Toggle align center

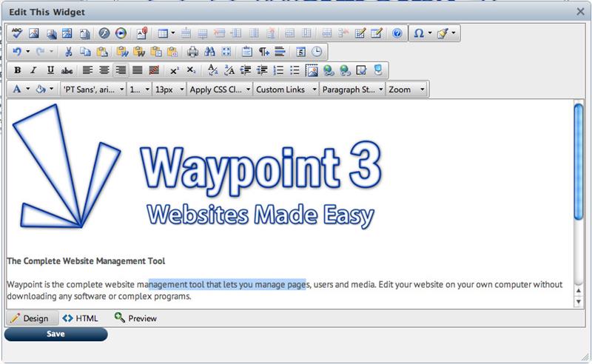[x=104, y=70]
